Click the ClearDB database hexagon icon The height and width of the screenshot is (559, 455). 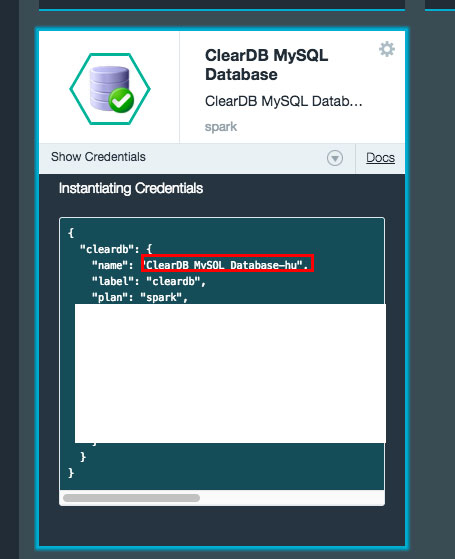click(x=110, y=89)
